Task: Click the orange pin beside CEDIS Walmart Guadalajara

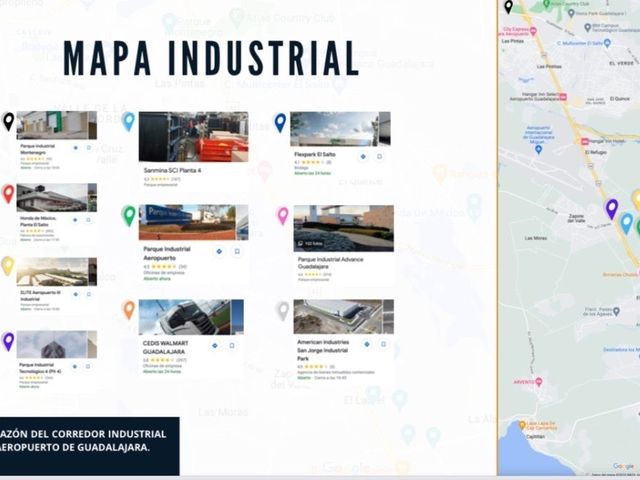Action: tap(129, 310)
